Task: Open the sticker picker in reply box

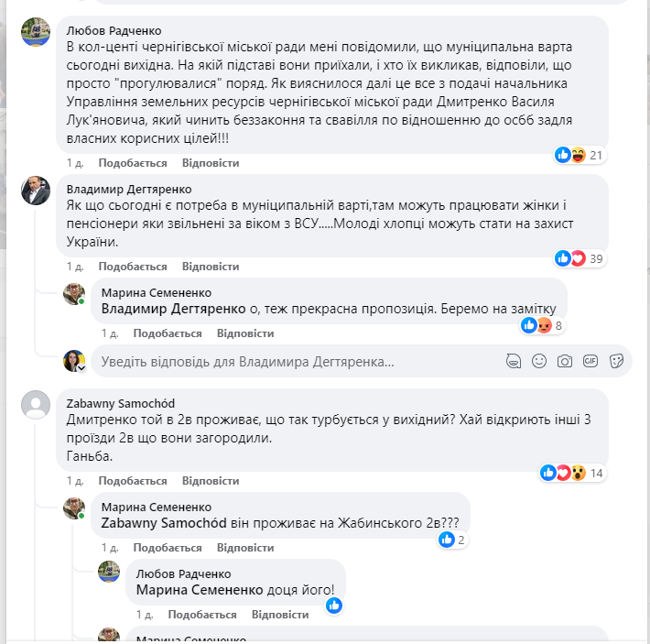Action: coord(616,361)
